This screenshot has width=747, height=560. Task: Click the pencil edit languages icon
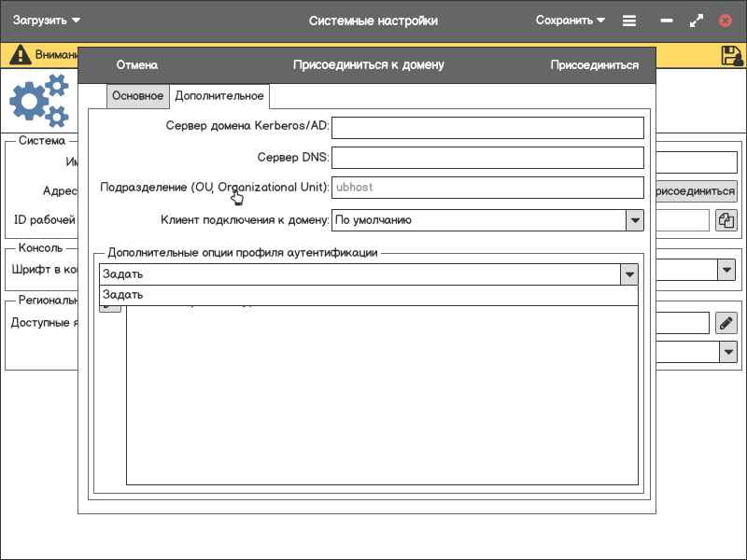click(x=726, y=323)
